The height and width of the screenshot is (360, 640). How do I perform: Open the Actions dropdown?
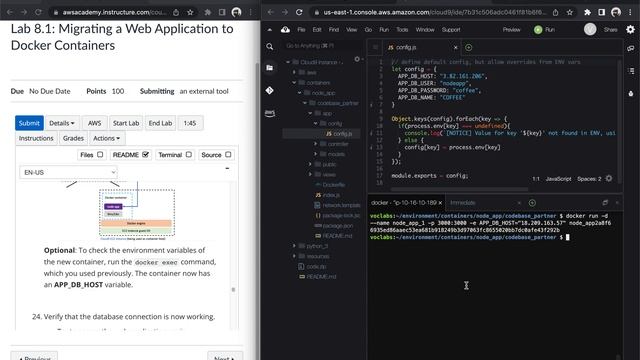click(107, 138)
